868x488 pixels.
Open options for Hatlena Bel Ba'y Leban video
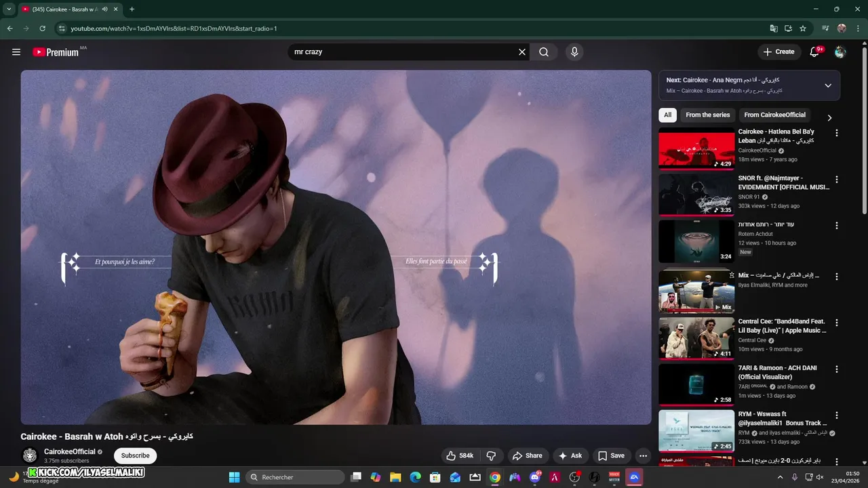836,134
